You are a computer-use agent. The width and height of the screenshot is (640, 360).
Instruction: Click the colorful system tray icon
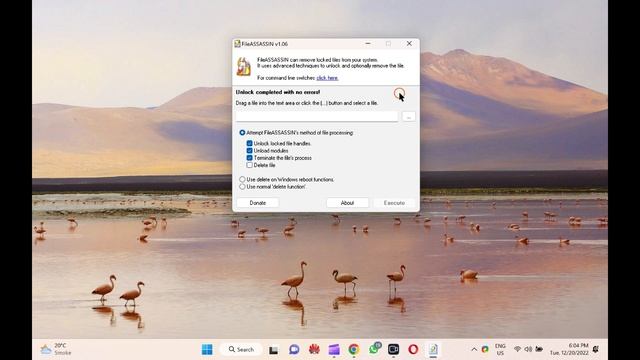coord(485,349)
